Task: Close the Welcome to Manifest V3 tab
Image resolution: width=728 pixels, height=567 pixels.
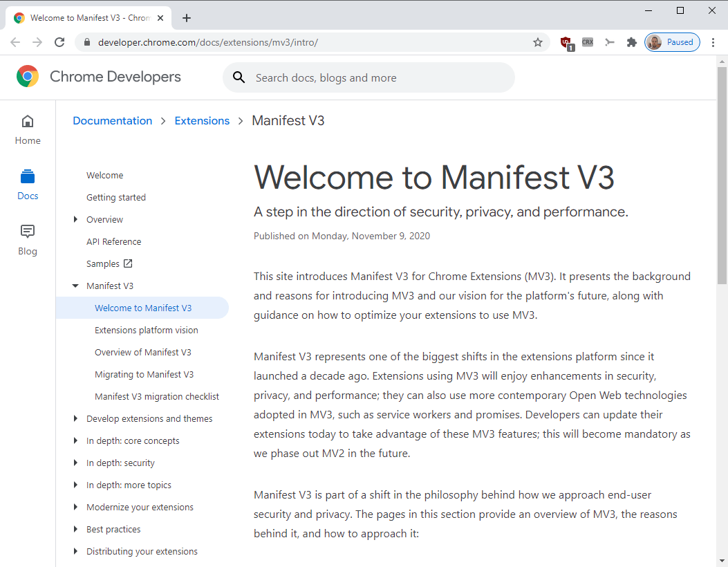Action: [160, 18]
